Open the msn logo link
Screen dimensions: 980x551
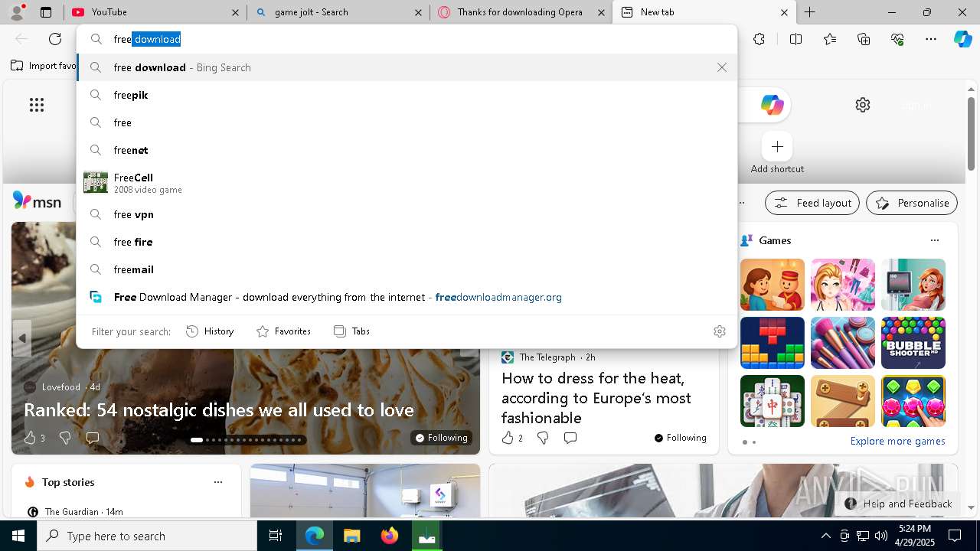37,201
